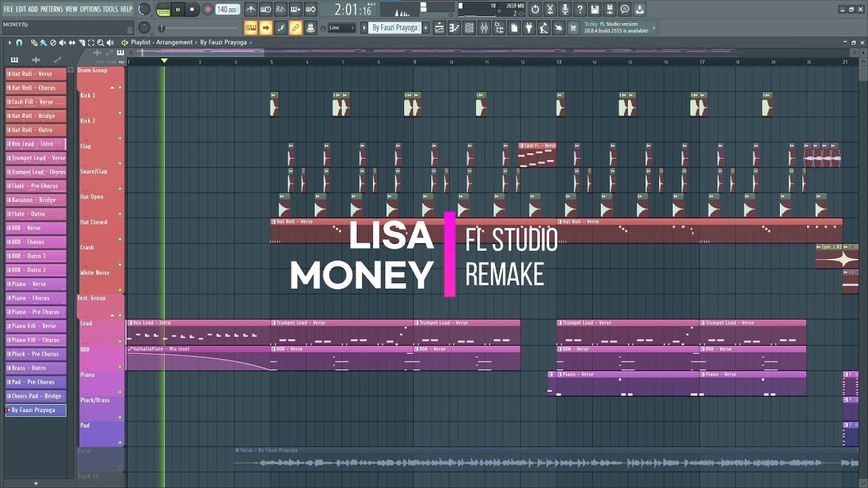Stop playback with the stop button
This screenshot has width=868, height=488.
point(193,9)
